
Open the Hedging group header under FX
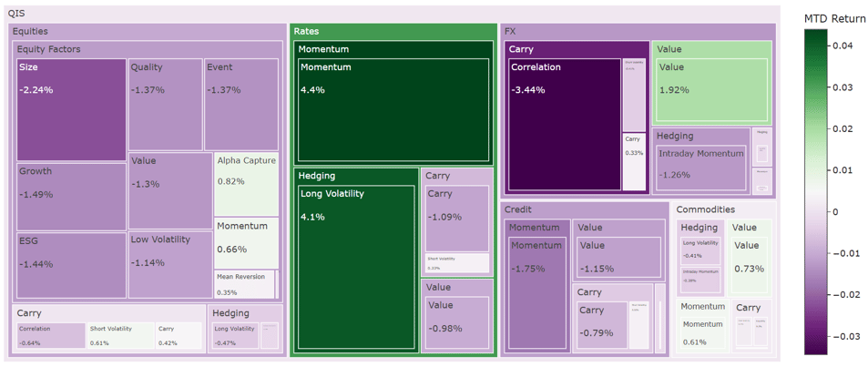700,136
